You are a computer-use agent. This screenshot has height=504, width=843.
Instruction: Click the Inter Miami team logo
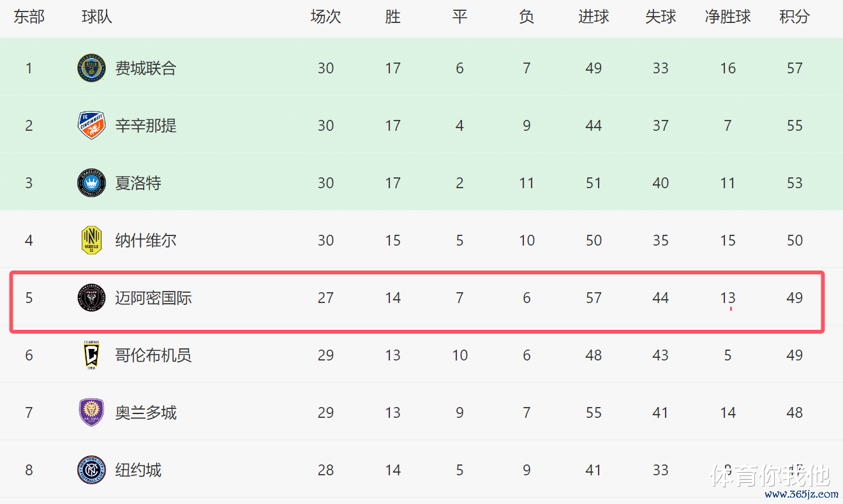point(91,298)
